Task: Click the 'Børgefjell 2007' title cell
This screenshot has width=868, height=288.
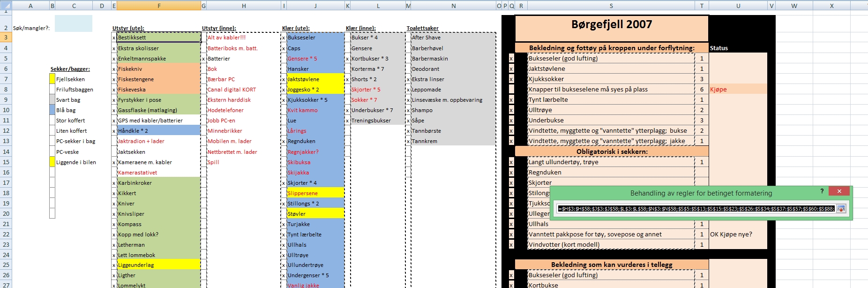Action: coord(612,28)
